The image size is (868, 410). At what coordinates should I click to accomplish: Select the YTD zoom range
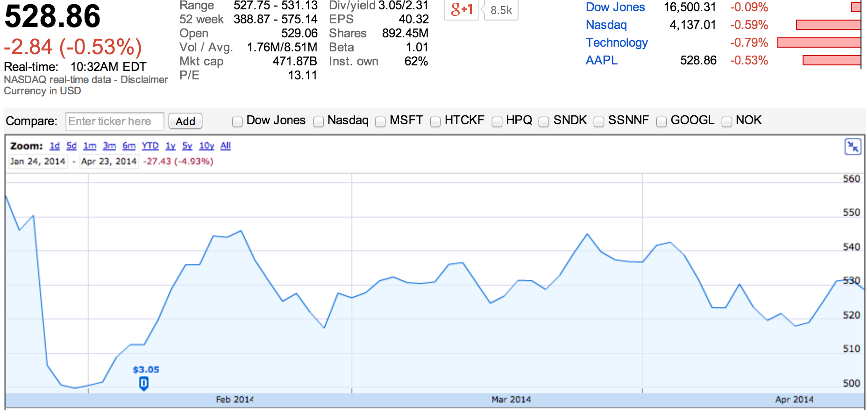(x=150, y=146)
